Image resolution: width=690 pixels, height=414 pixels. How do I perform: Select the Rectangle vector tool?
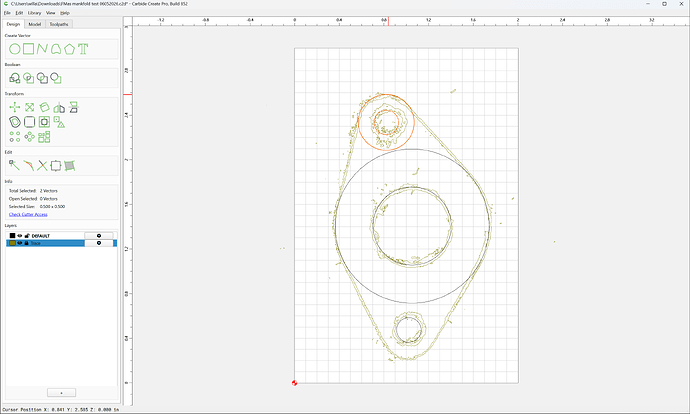[29, 49]
